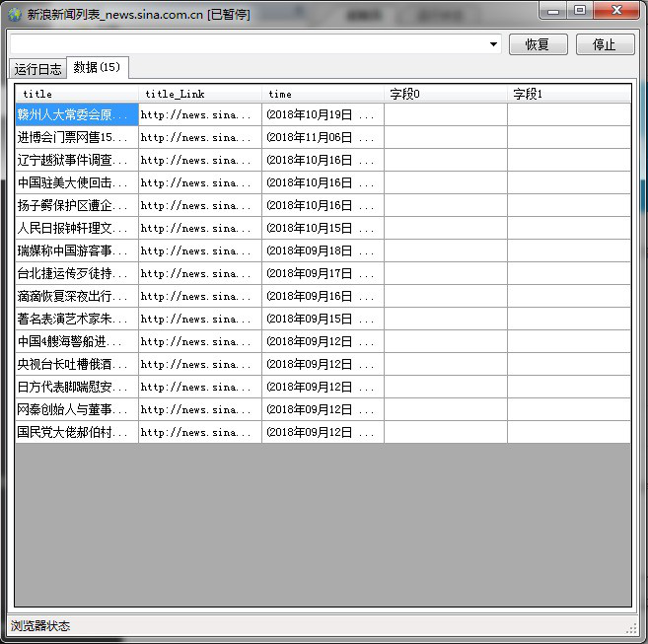Select the cell 中国驻美大使回击...
648x644 pixels.
[x=77, y=182]
